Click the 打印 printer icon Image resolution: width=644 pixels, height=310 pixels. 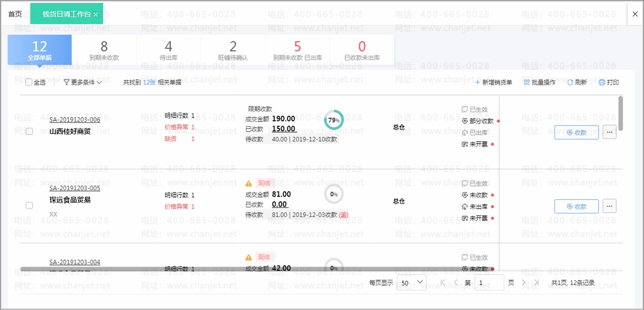602,82
